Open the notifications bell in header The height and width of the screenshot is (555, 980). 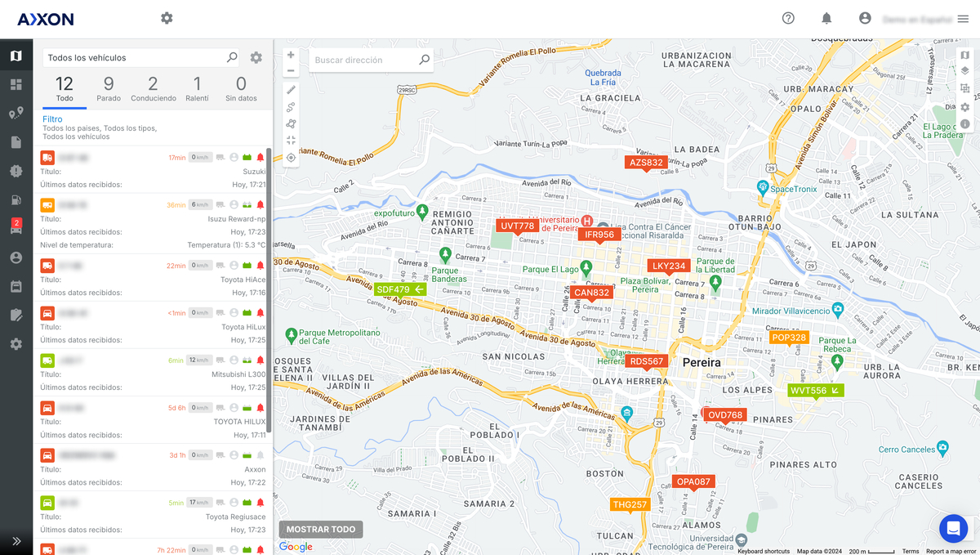[826, 18]
